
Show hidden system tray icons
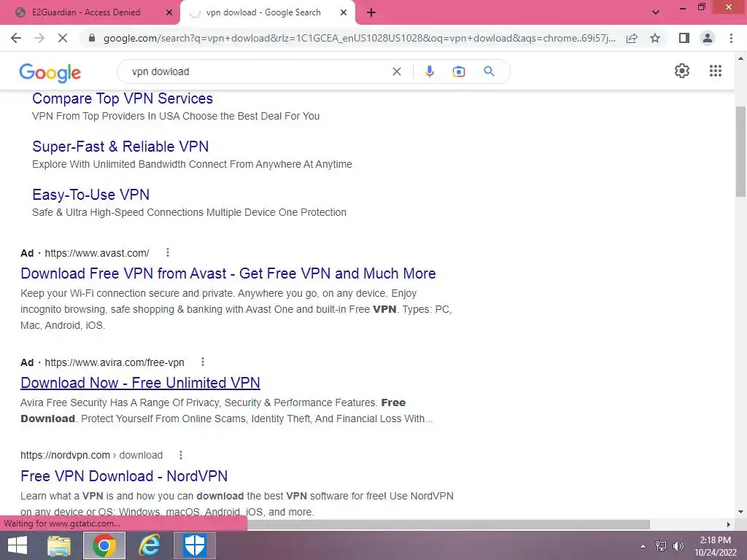pyautogui.click(x=643, y=546)
